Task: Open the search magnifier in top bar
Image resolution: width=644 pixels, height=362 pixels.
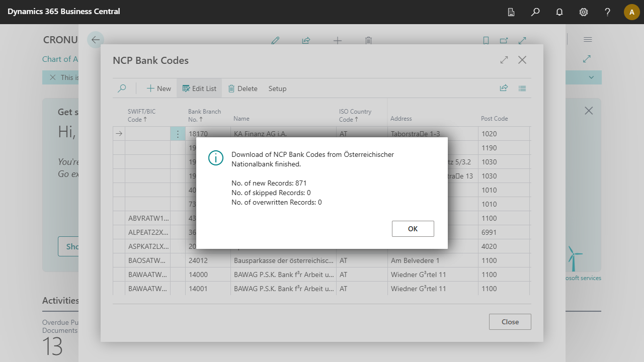Action: [535, 12]
